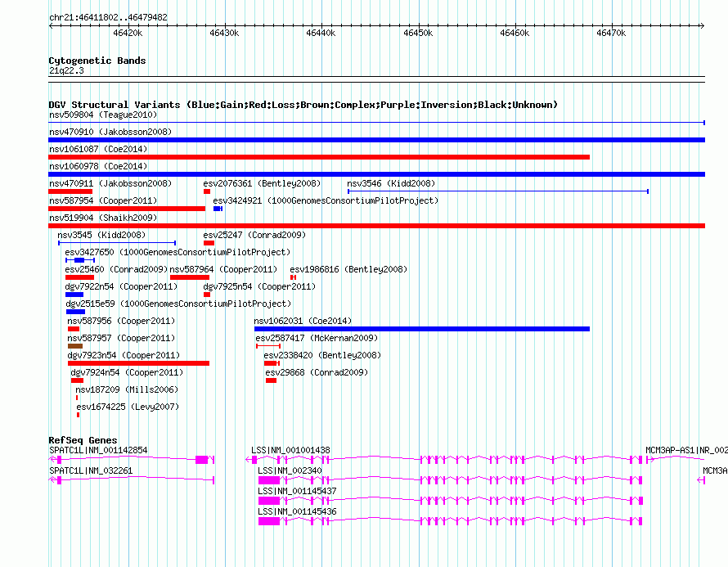728x567 pixels.
Task: Open the dgv7925n54 (Cooper2011) variant
Action: click(x=259, y=286)
